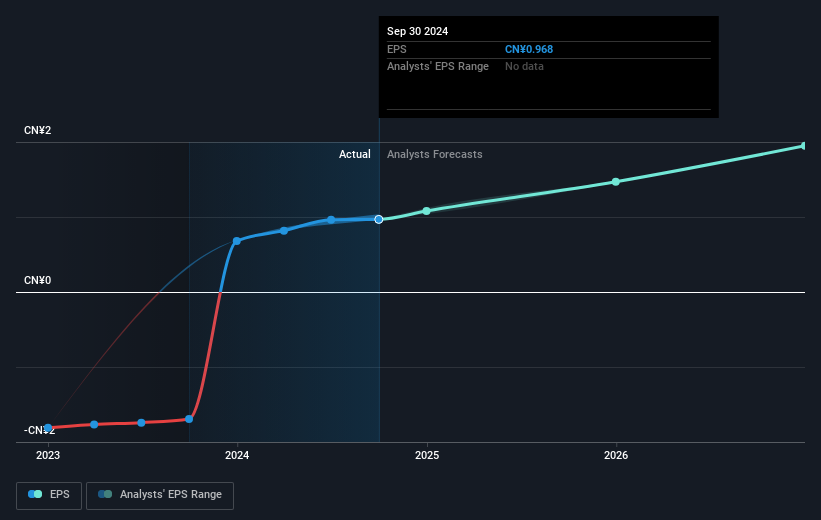Image resolution: width=821 pixels, height=520 pixels.
Task: Click the 2026 x-axis label
Action: [x=616, y=456]
